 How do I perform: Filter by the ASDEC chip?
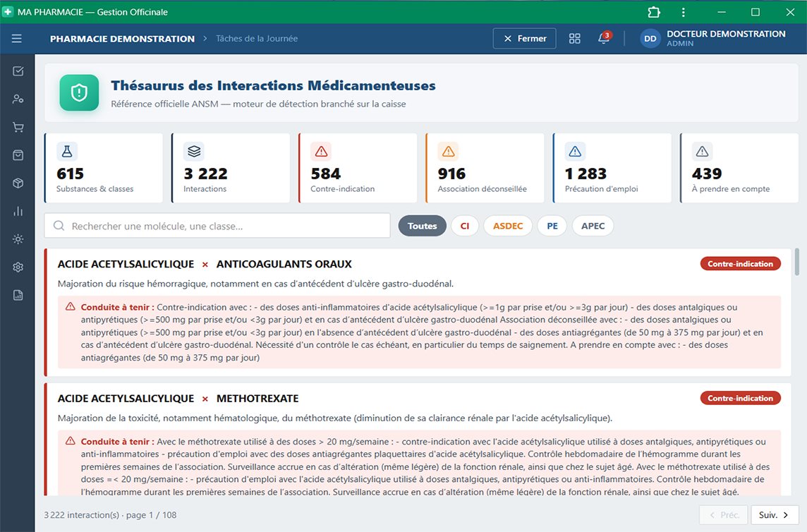(508, 226)
